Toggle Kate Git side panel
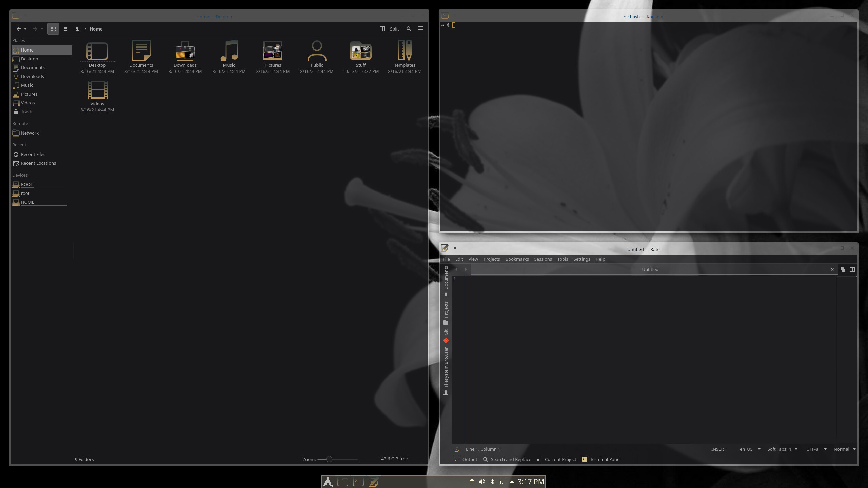Viewport: 868px width, 488px height. click(446, 336)
